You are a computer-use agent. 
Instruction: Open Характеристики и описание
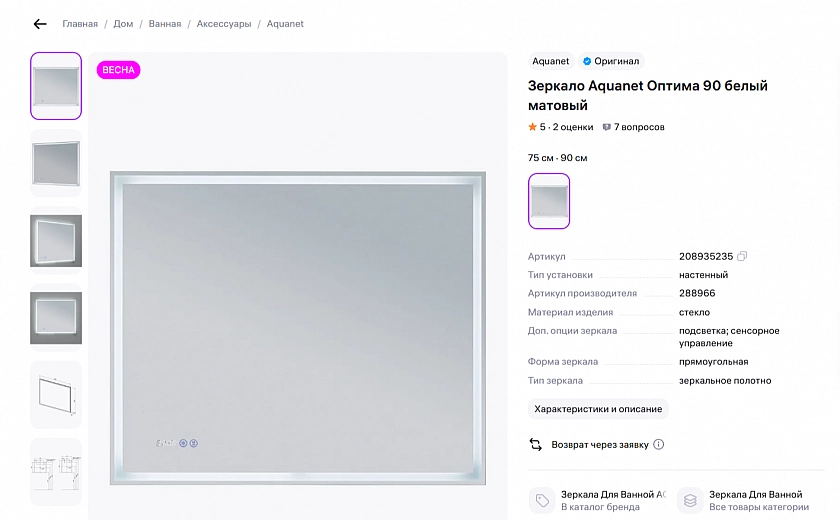pos(598,409)
